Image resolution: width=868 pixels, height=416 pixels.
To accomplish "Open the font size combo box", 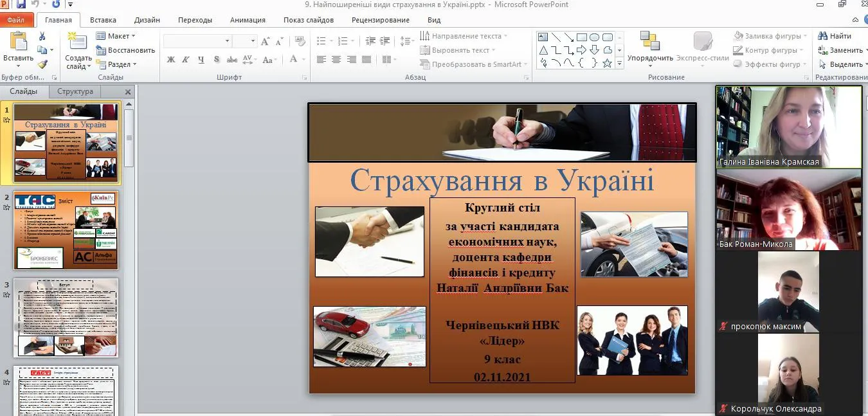I will pyautogui.click(x=244, y=41).
